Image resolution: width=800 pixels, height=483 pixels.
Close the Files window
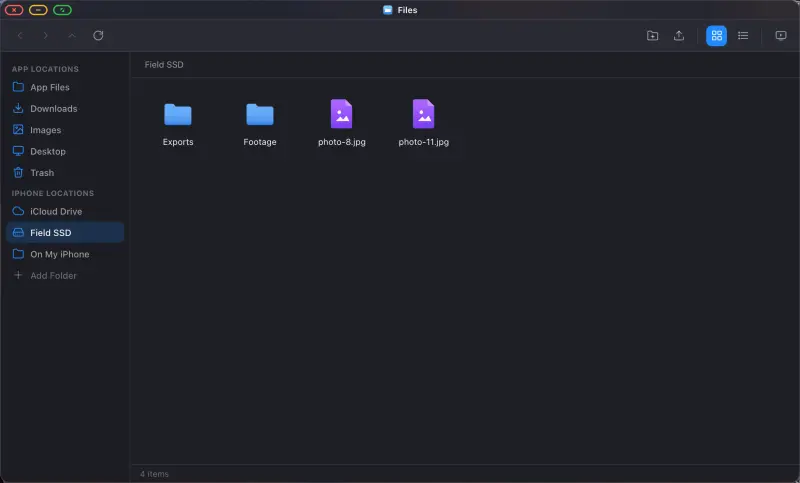coord(14,10)
